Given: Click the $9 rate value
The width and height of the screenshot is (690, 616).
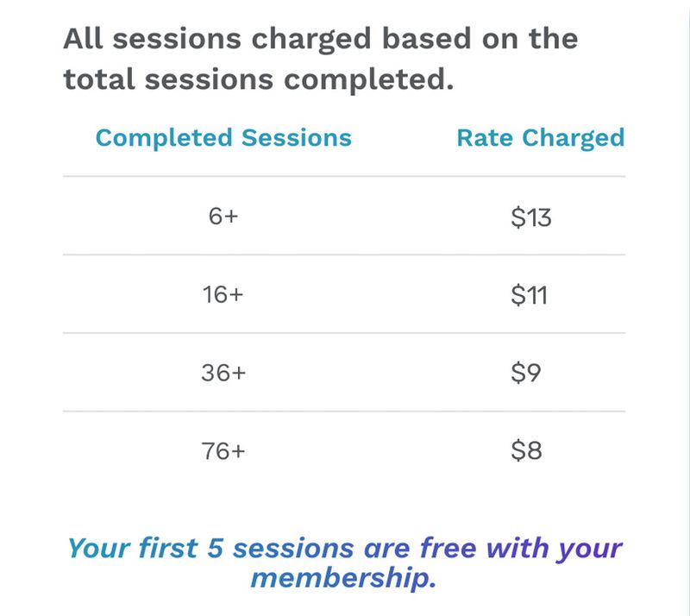Looking at the screenshot, I should (x=526, y=374).
